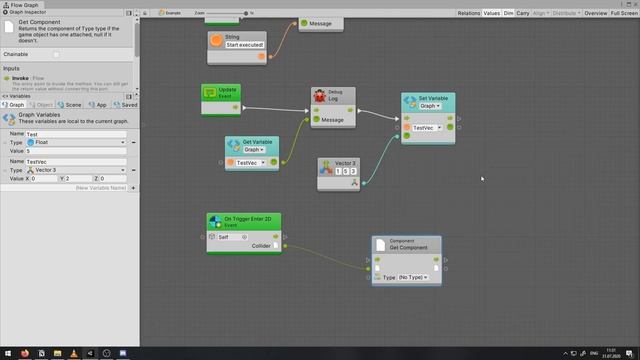Click the Vector 3 output port icon
Screen dimensions: 640x360
pos(354,183)
